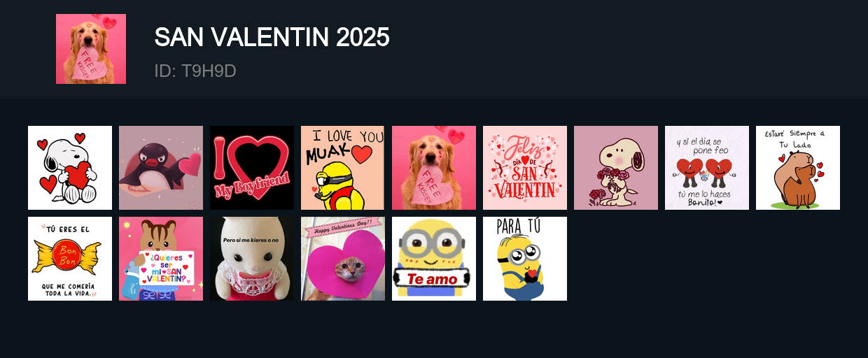The height and width of the screenshot is (358, 868).
Task: Select the capybara 'Estaré siempre a tu lado' sticker
Action: coord(798,168)
